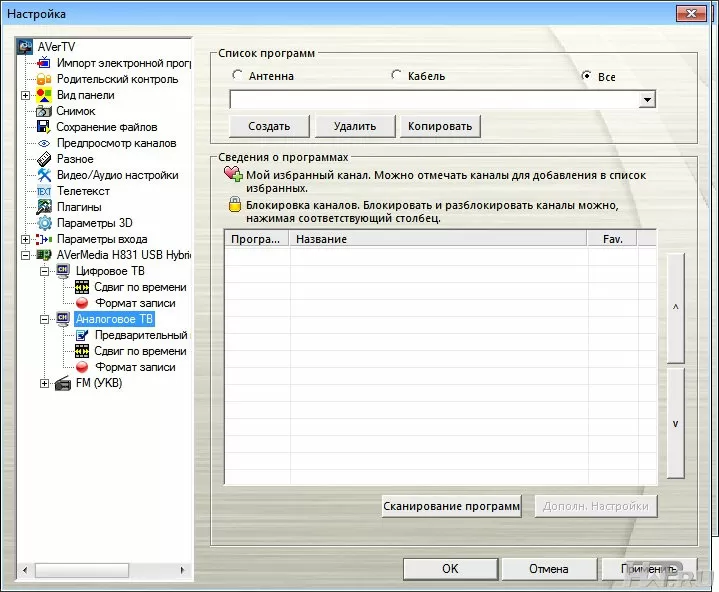Click the Название column header
This screenshot has width=719, height=592.
437,239
